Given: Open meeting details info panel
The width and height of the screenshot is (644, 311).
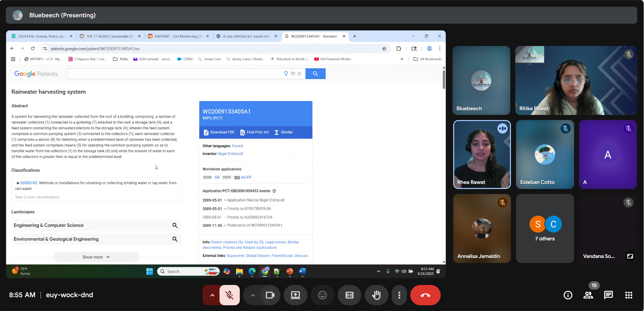Looking at the screenshot, I should pyautogui.click(x=568, y=295).
